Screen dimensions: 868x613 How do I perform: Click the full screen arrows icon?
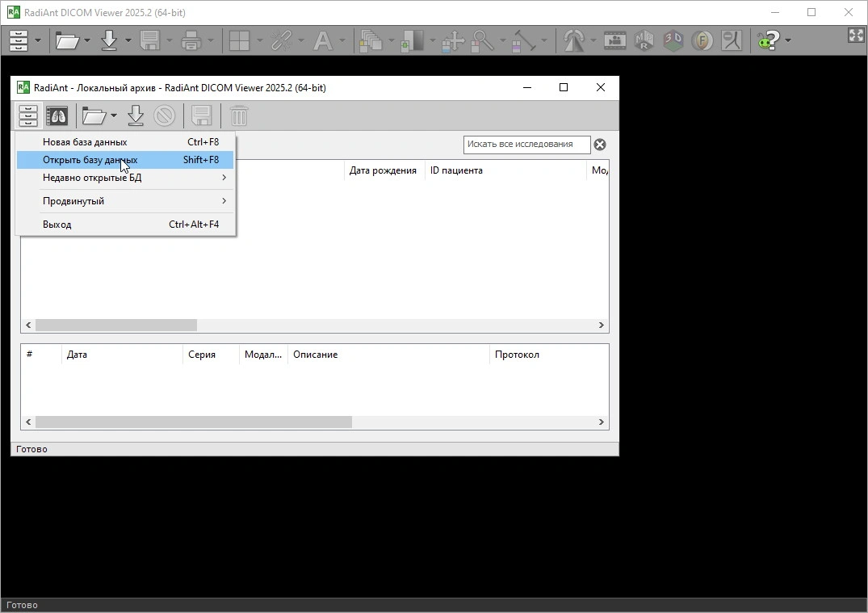856,36
